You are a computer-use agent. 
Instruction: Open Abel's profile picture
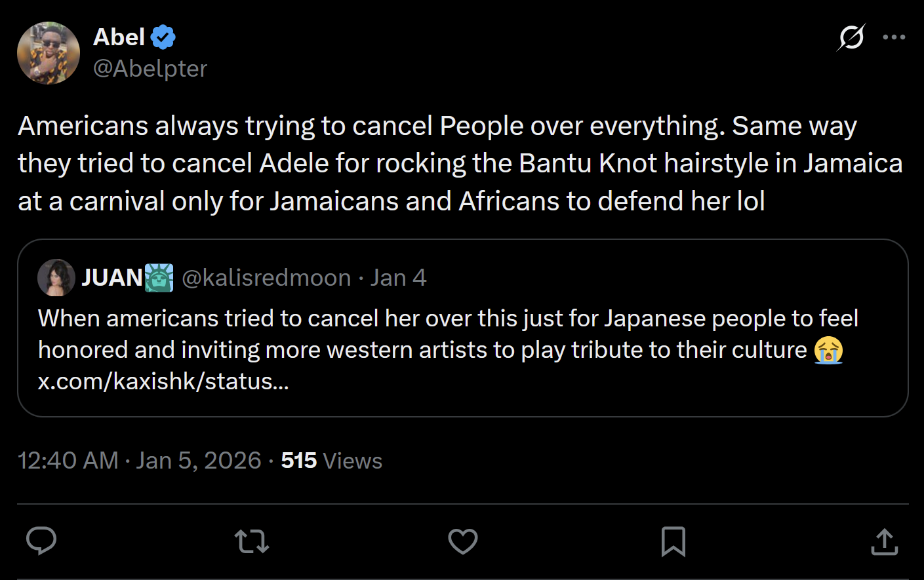pos(49,53)
